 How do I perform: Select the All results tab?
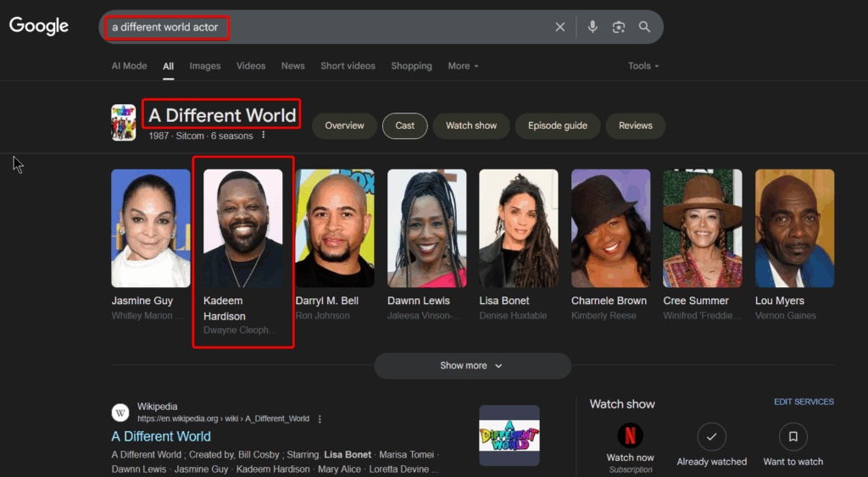(169, 66)
